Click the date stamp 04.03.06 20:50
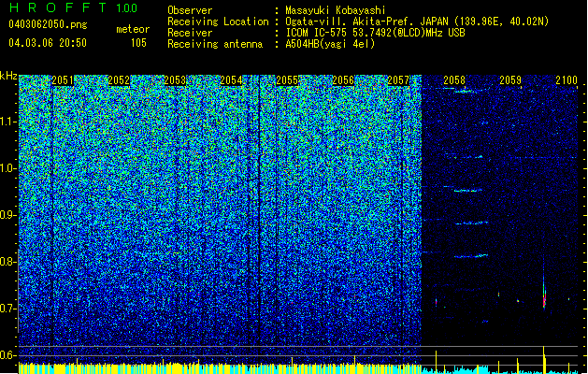Image resolution: width=588 pixels, height=374 pixels. [x=48, y=43]
